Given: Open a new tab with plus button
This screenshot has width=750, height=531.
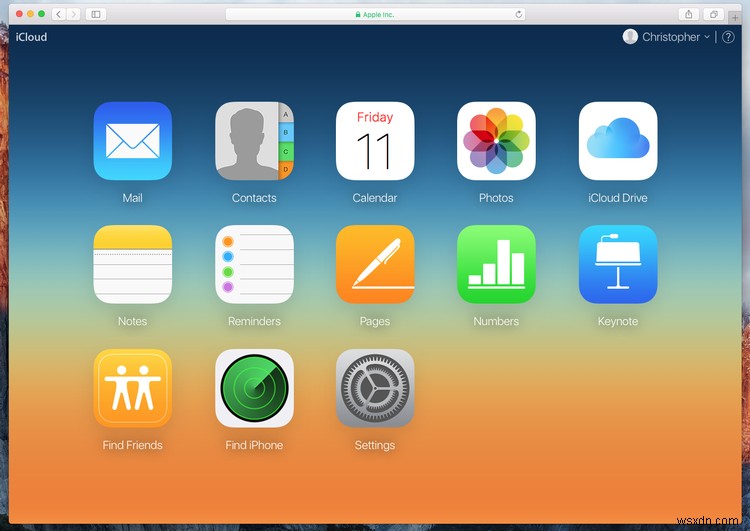Looking at the screenshot, I should click(x=735, y=18).
